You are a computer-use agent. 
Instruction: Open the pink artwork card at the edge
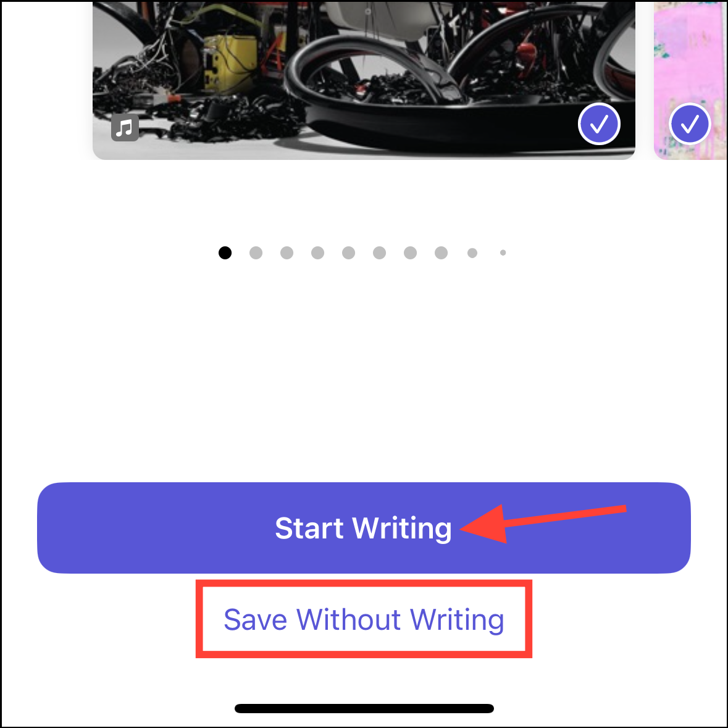[691, 80]
